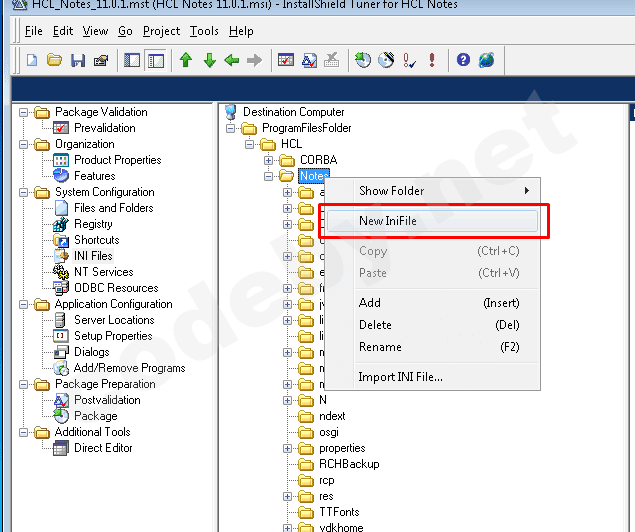
Task: Open INI Files in the System Configuration tree
Action: point(93,256)
